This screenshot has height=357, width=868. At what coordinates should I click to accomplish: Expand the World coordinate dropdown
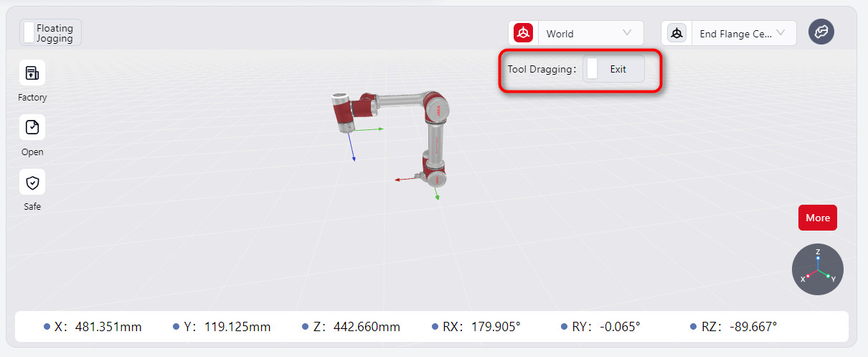pyautogui.click(x=590, y=33)
